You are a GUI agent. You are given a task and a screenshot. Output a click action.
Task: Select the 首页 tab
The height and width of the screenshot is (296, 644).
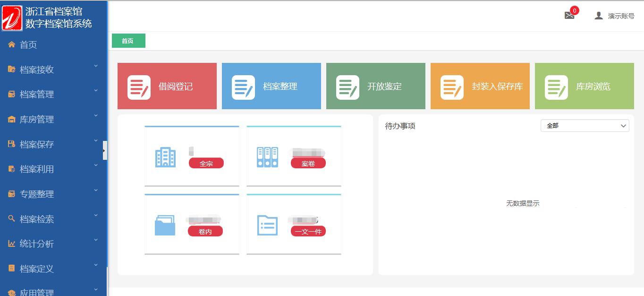click(128, 41)
